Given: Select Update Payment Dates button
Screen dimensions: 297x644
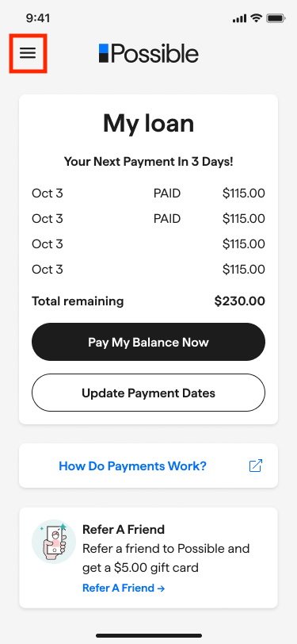Looking at the screenshot, I should (149, 393).
